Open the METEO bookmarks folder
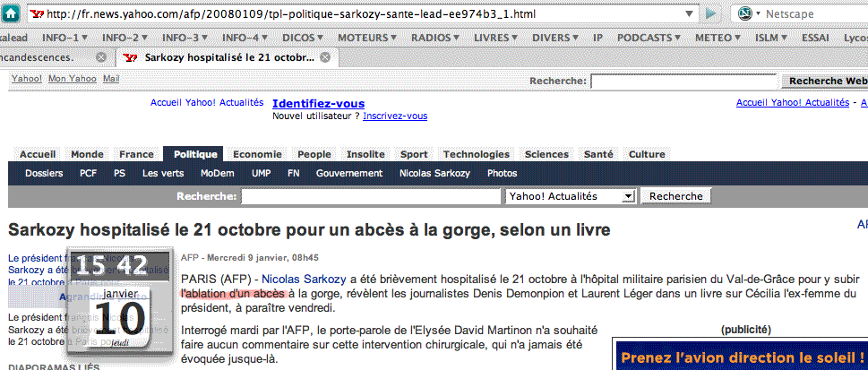This screenshot has width=868, height=370. point(718,38)
